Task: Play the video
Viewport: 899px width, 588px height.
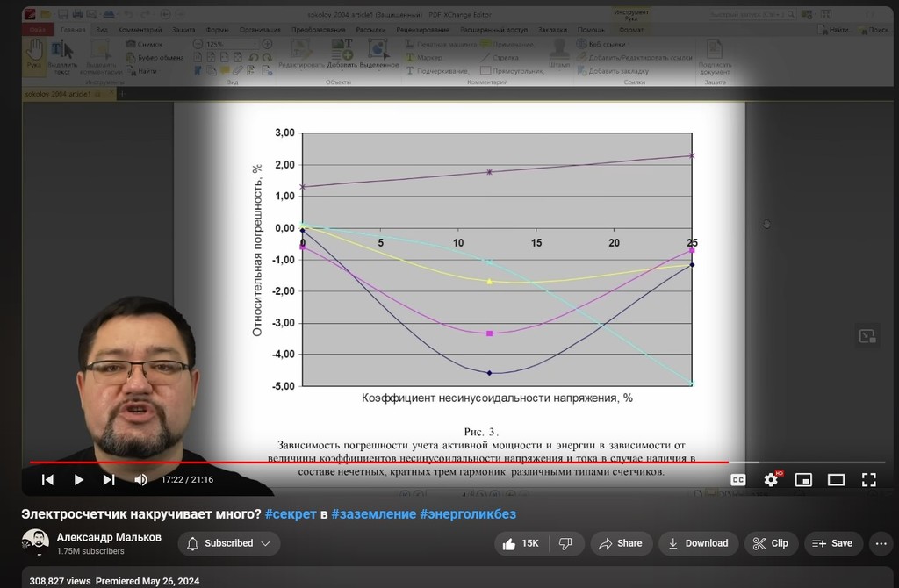Action: (x=78, y=479)
